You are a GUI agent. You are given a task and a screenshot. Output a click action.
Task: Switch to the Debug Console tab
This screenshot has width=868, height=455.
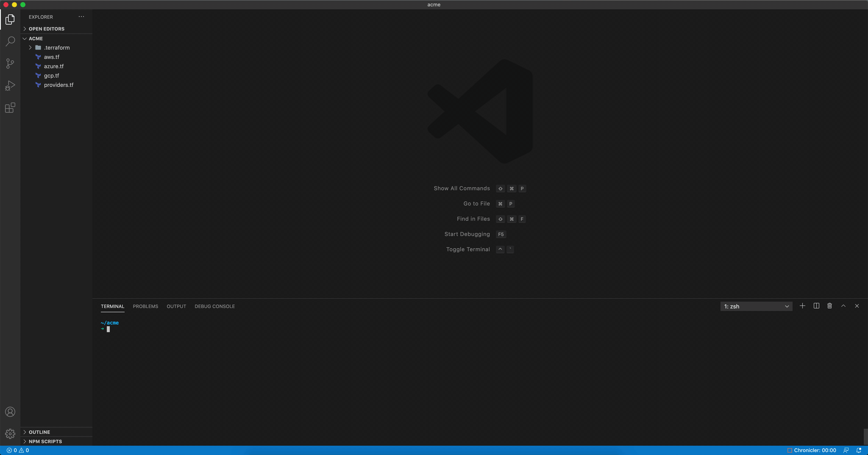(214, 306)
